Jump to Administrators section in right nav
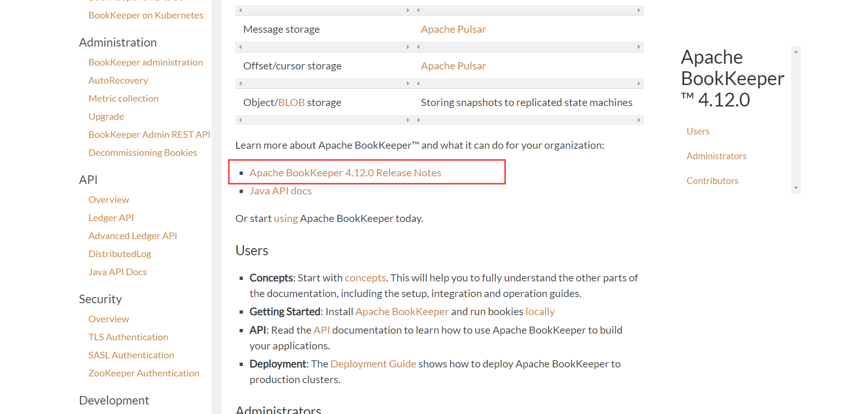 716,156
